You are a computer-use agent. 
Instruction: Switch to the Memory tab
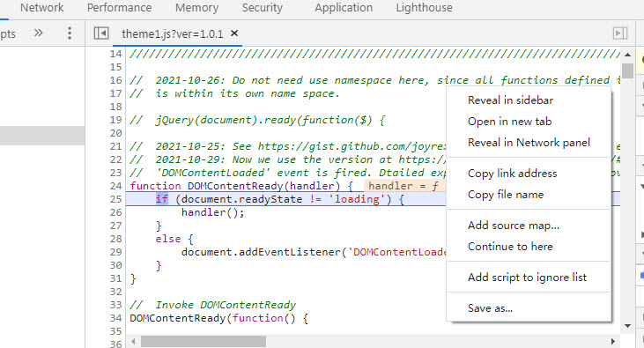click(x=196, y=8)
